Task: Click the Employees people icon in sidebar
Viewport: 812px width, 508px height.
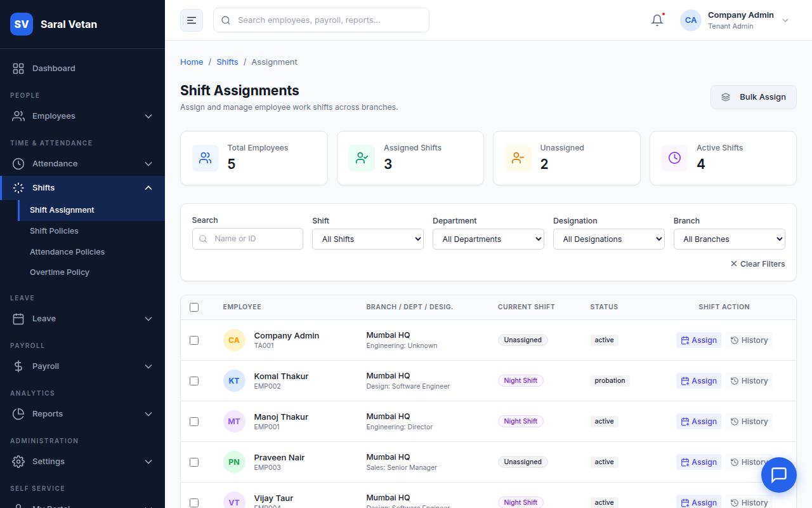Action: [18, 116]
